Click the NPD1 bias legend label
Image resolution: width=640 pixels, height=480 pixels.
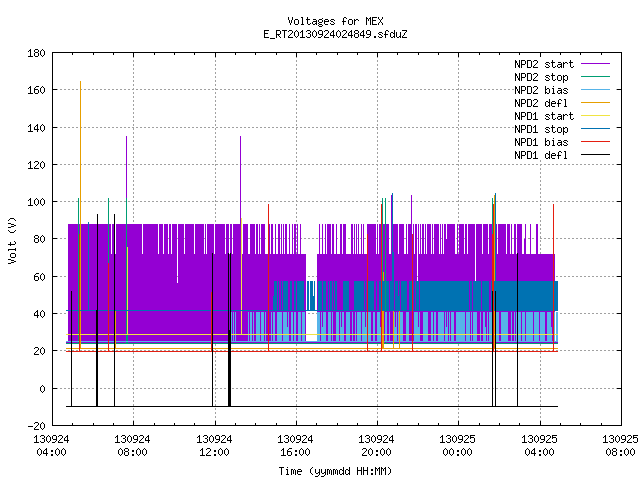pos(541,142)
